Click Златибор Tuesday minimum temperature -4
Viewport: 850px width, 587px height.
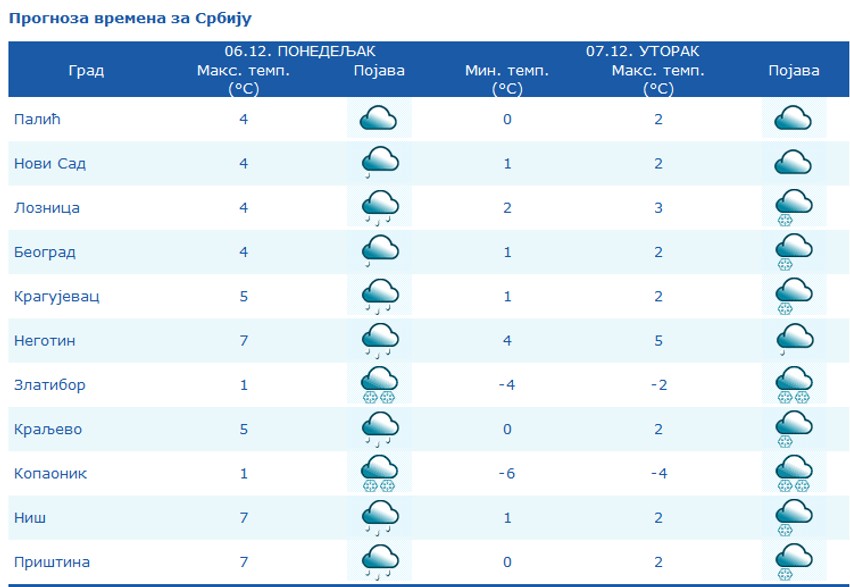pyautogui.click(x=507, y=385)
